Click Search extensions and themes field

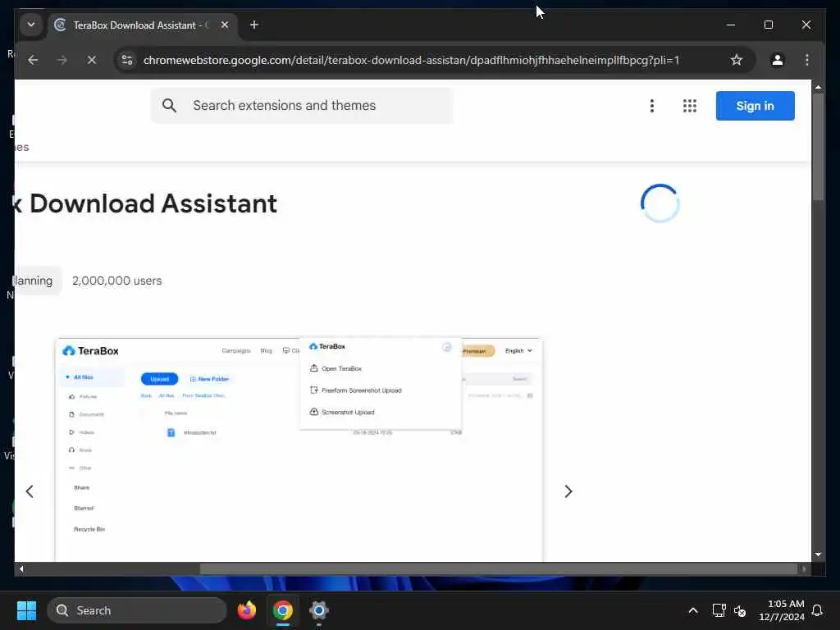(x=302, y=106)
